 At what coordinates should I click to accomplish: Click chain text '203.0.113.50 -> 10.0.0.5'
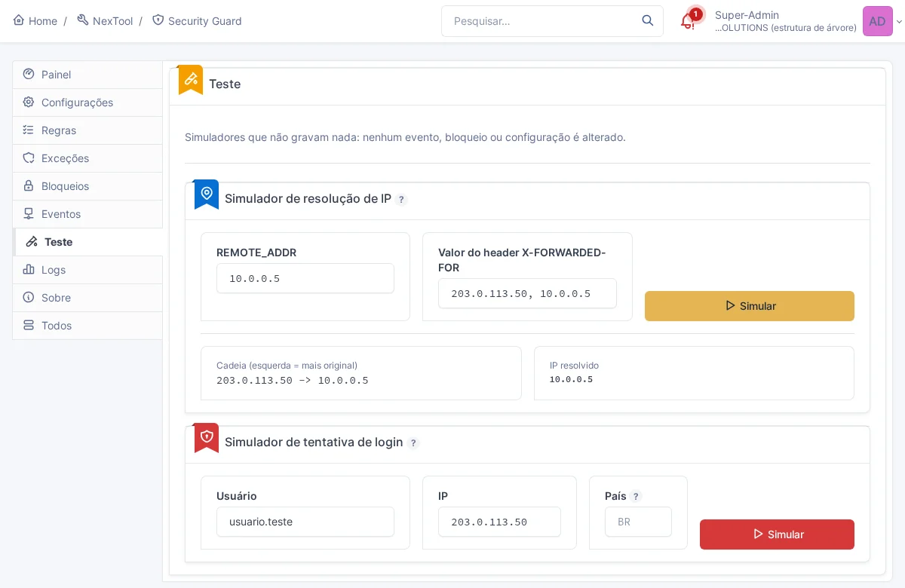293,381
